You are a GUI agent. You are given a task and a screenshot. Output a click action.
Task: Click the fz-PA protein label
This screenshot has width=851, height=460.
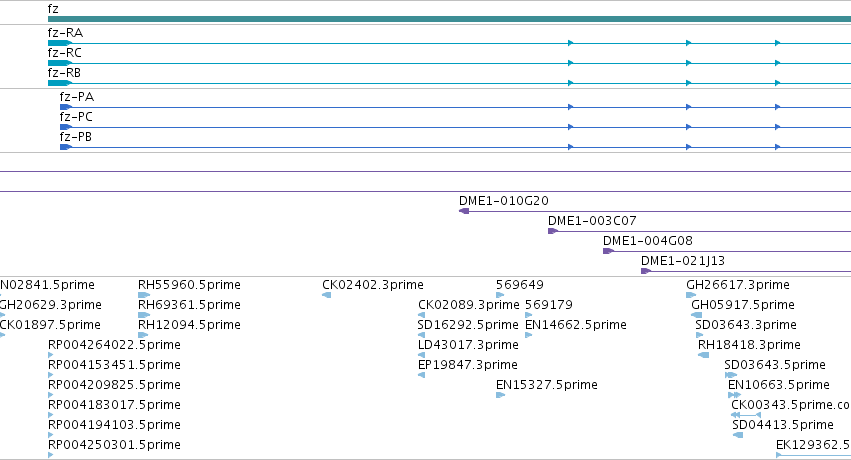point(77,97)
